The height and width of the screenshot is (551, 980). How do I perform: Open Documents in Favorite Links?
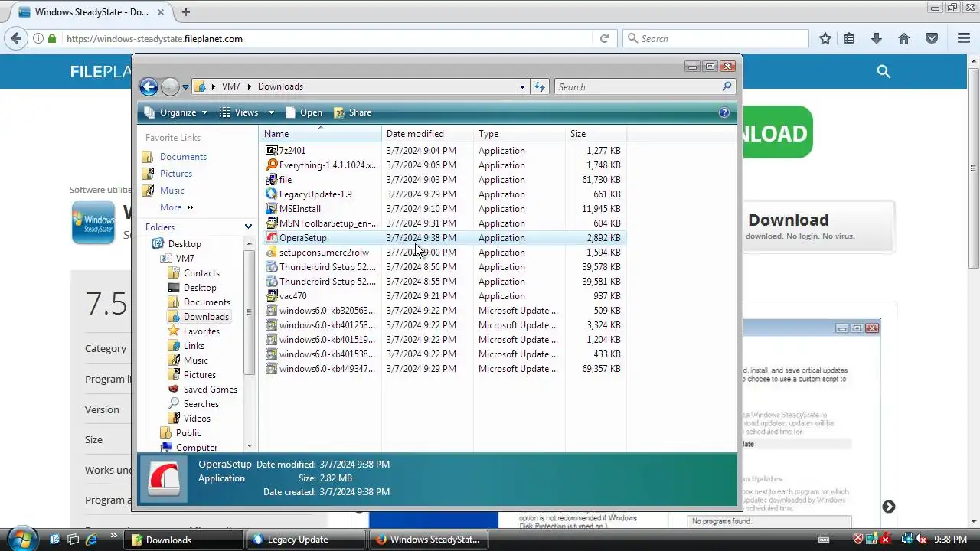tap(175, 157)
